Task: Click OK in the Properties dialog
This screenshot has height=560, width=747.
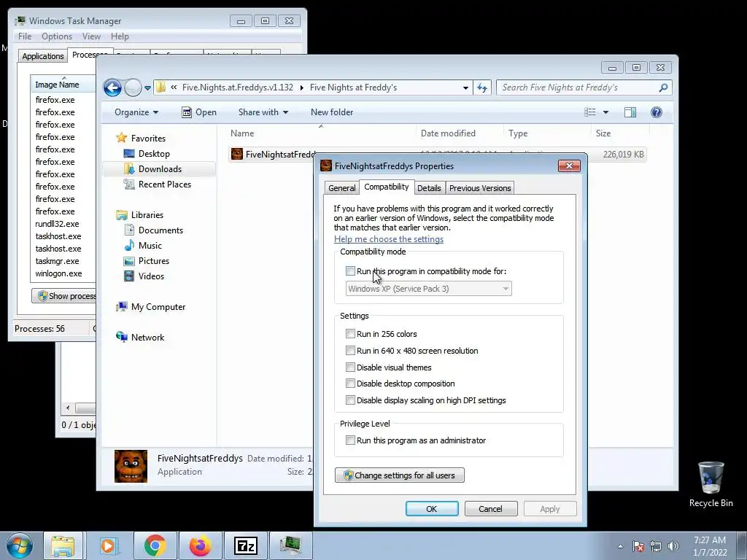Action: coord(432,508)
